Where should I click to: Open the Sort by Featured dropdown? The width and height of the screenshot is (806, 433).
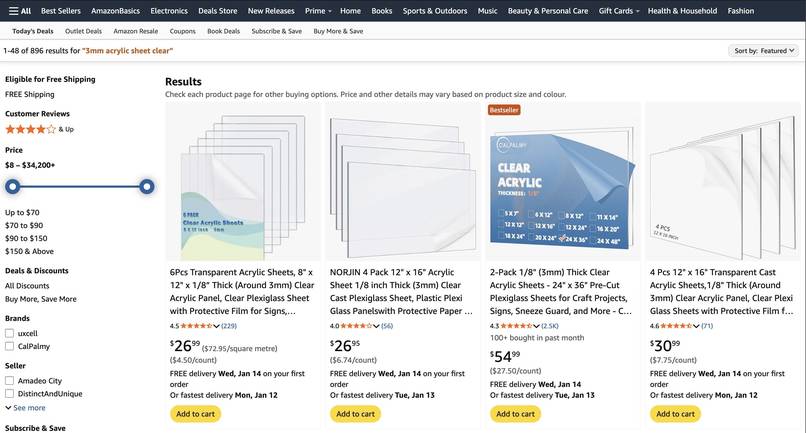[763, 50]
